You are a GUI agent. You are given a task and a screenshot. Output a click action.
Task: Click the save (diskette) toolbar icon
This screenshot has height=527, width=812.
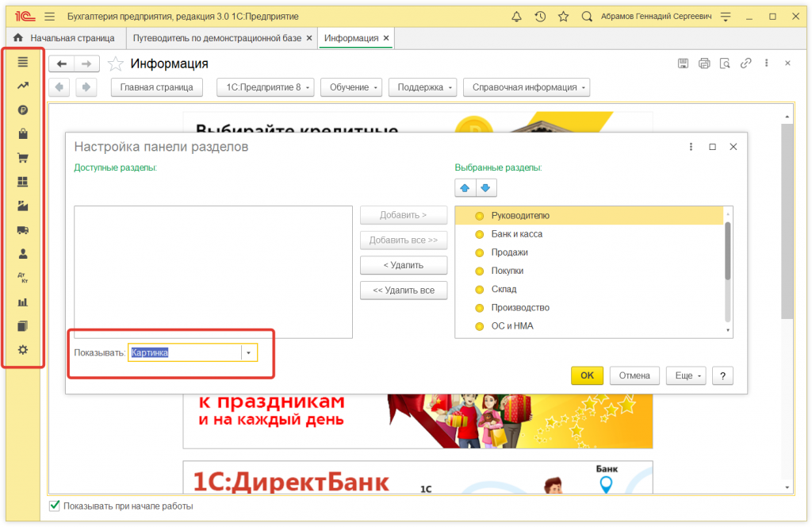click(683, 63)
